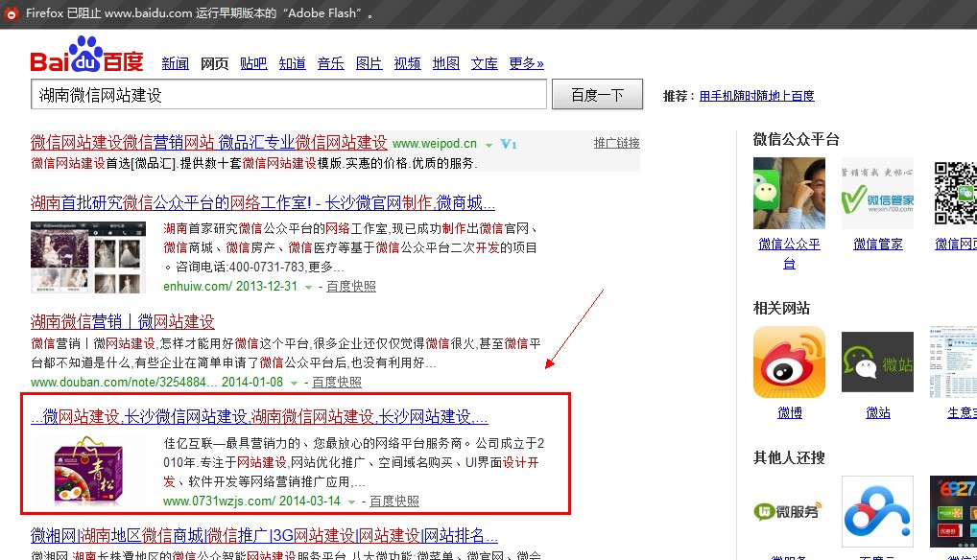Click the 微博 caption link
The width and height of the screenshot is (977, 560).
pos(790,412)
